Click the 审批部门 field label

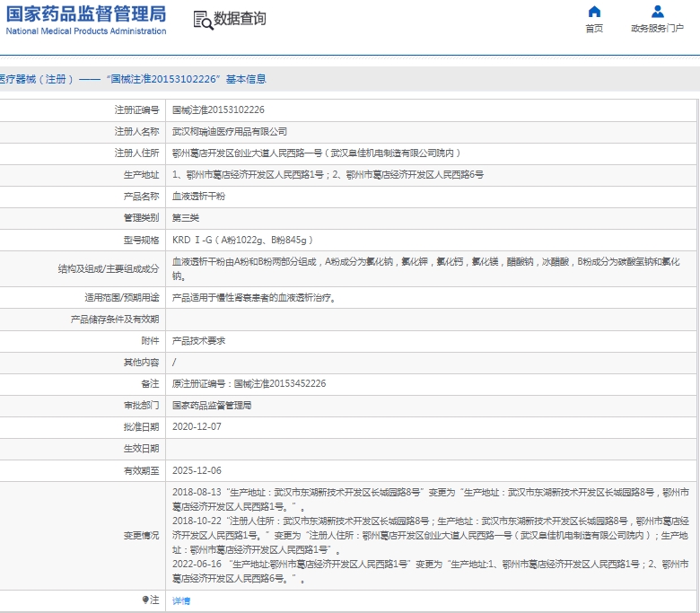(x=141, y=406)
